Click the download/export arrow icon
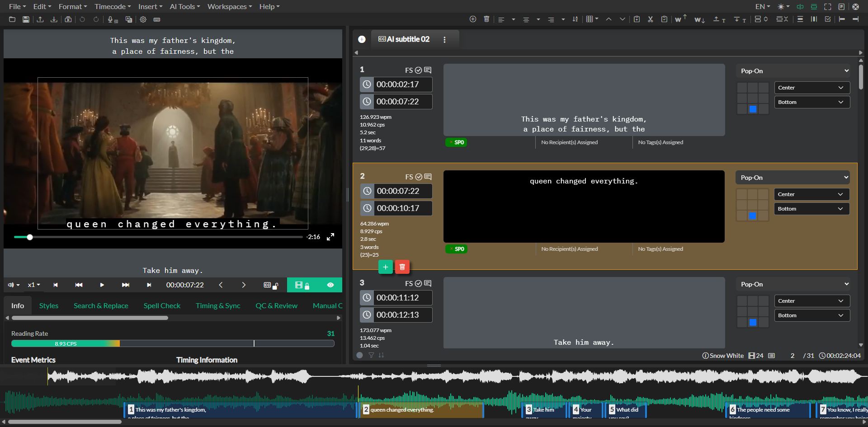The height and width of the screenshot is (427, 868). (54, 19)
